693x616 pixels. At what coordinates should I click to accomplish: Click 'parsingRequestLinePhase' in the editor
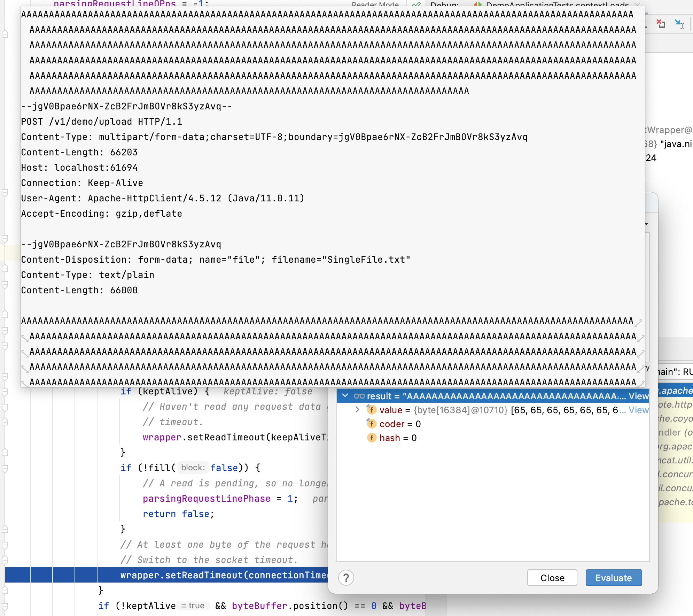point(207,499)
